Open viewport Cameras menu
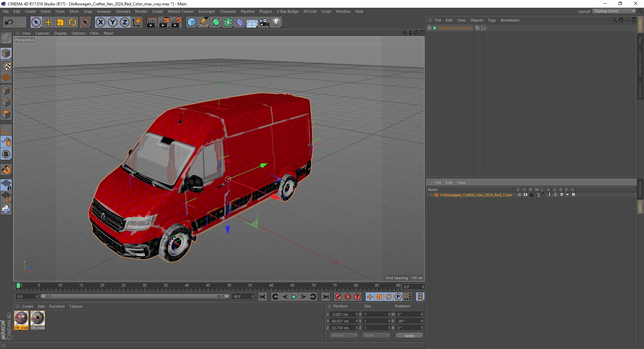 pos(42,33)
